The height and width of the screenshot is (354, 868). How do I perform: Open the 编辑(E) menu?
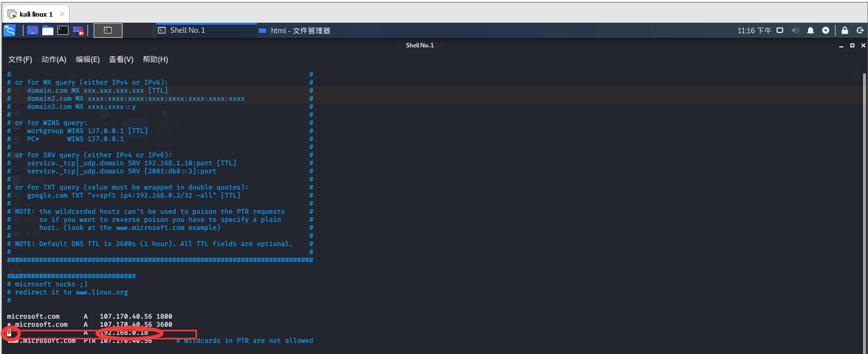point(88,60)
